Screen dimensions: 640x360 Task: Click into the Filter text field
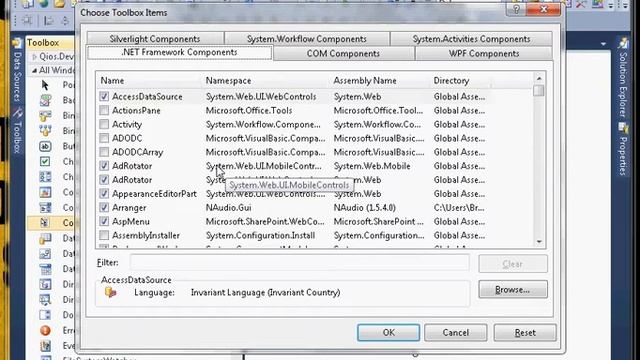click(x=300, y=262)
